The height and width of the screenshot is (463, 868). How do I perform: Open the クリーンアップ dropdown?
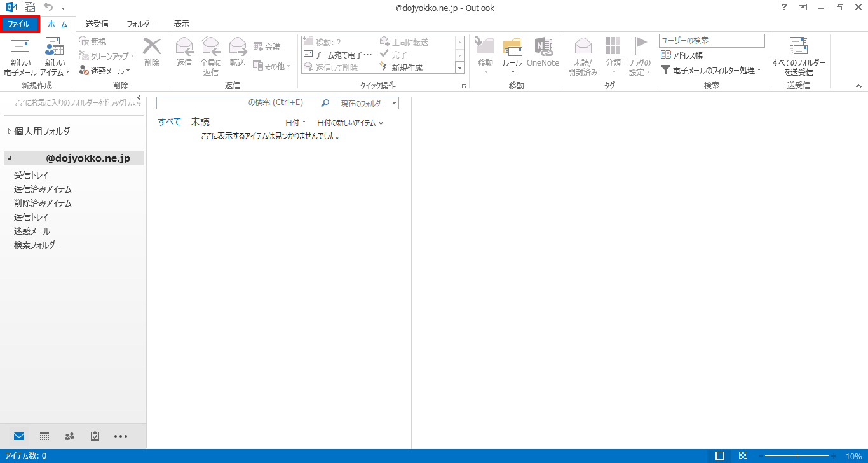coord(107,56)
